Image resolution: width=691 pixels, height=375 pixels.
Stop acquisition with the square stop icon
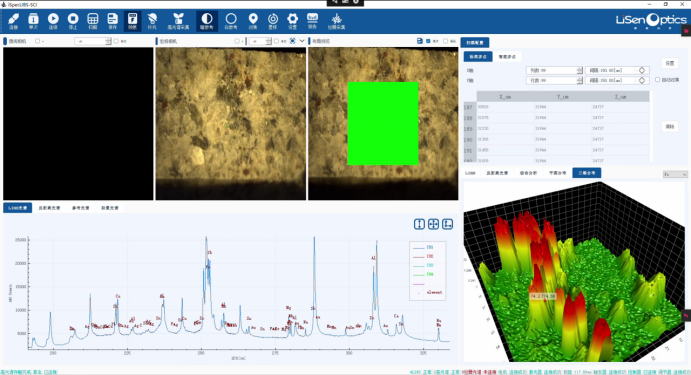point(73,20)
